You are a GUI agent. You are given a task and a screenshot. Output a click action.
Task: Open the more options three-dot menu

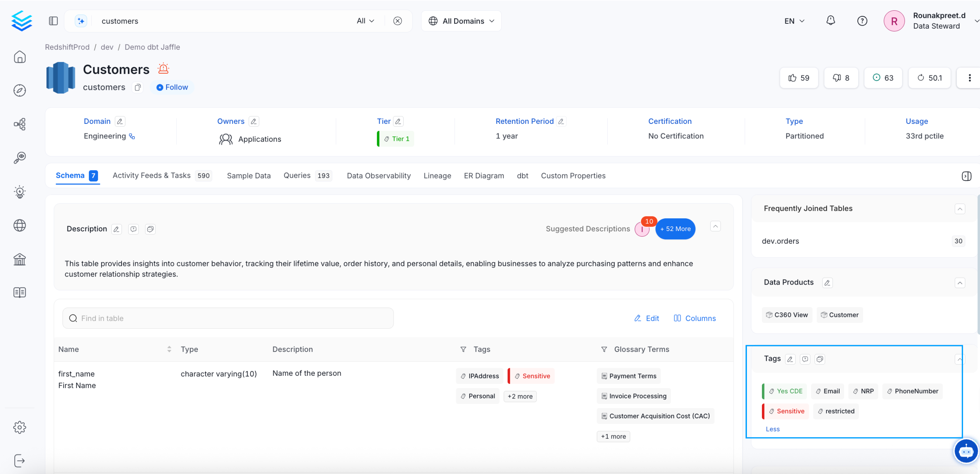tap(970, 78)
